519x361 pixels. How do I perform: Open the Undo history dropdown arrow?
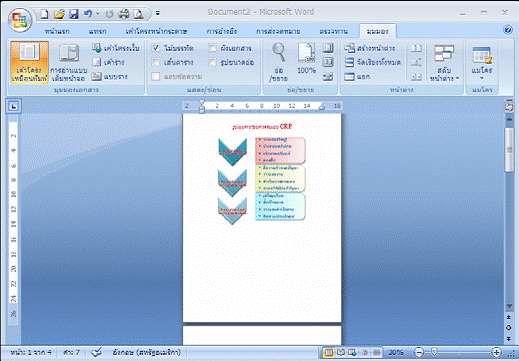tap(98, 14)
